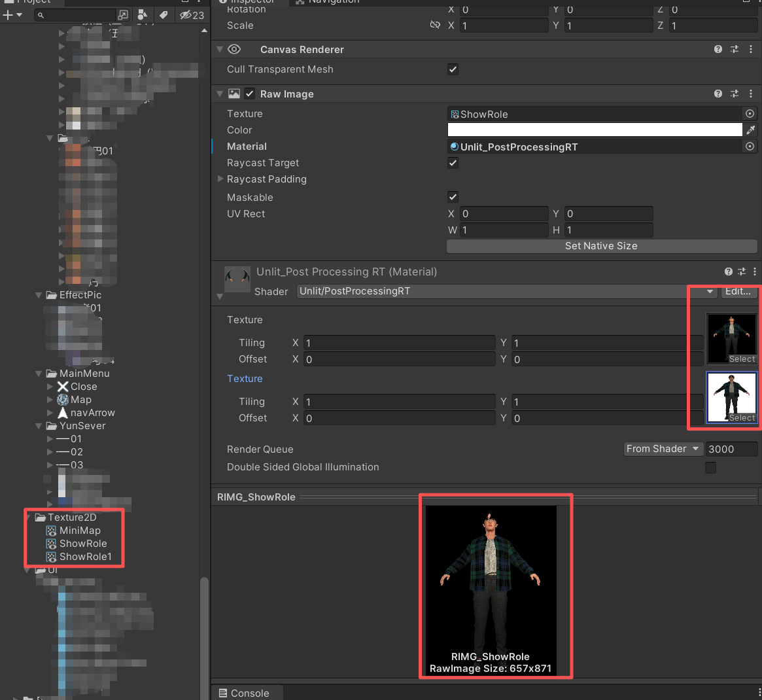
Task: Toggle the Raycast Target checkbox
Action: (453, 163)
